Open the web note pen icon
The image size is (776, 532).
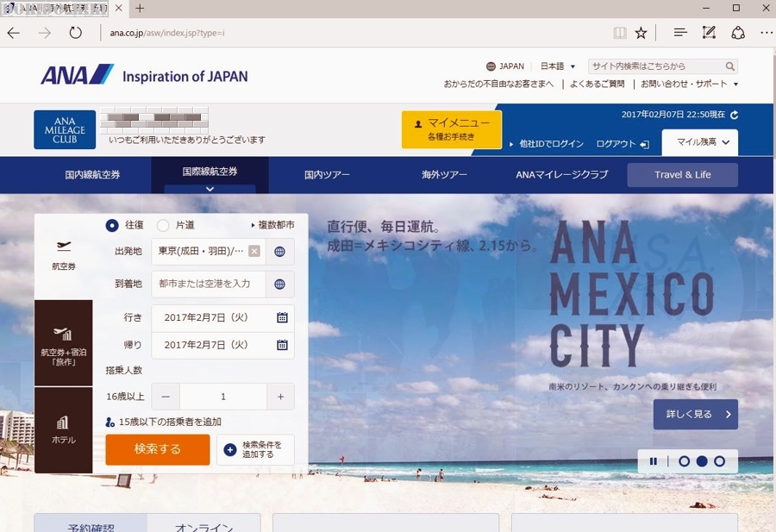click(709, 33)
